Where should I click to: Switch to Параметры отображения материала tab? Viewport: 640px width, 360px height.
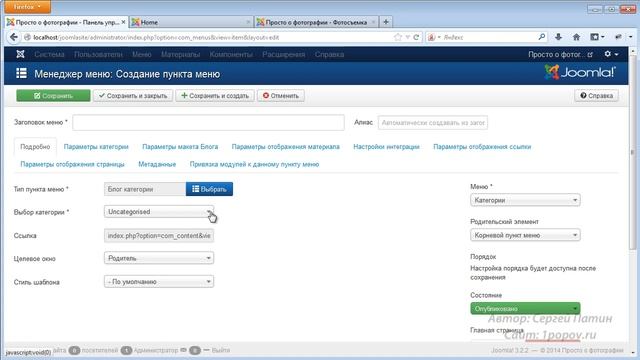coord(285,147)
